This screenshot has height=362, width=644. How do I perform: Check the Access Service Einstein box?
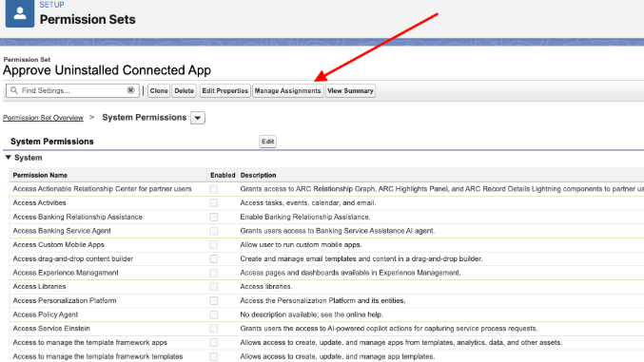214,329
